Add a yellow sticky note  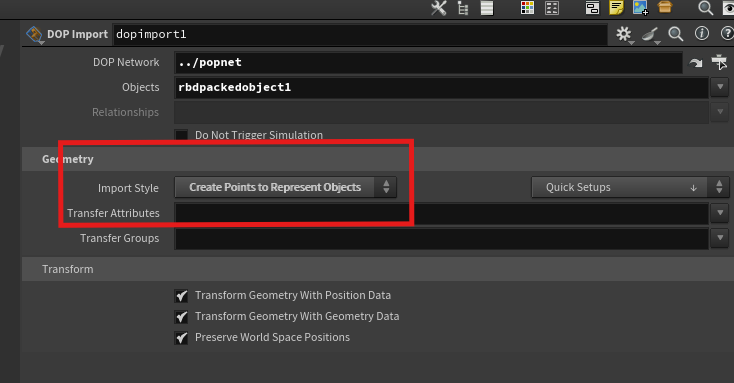point(617,8)
